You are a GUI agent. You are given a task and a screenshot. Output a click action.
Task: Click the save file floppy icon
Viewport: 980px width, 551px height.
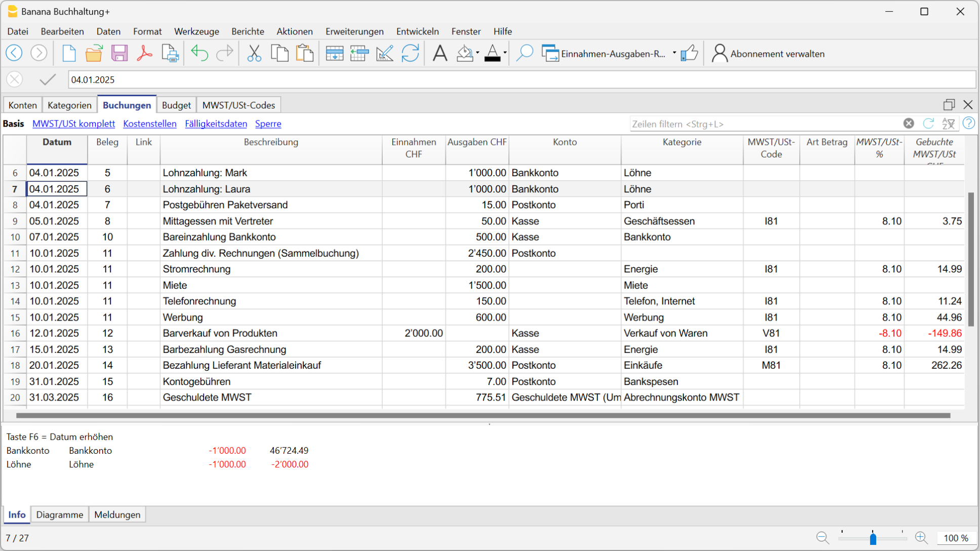[x=119, y=53]
